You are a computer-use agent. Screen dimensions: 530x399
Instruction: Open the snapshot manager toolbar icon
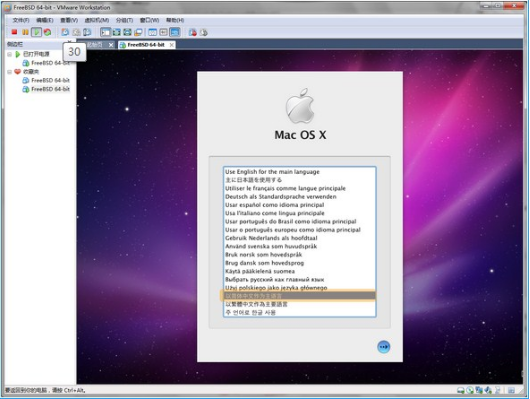point(87,32)
